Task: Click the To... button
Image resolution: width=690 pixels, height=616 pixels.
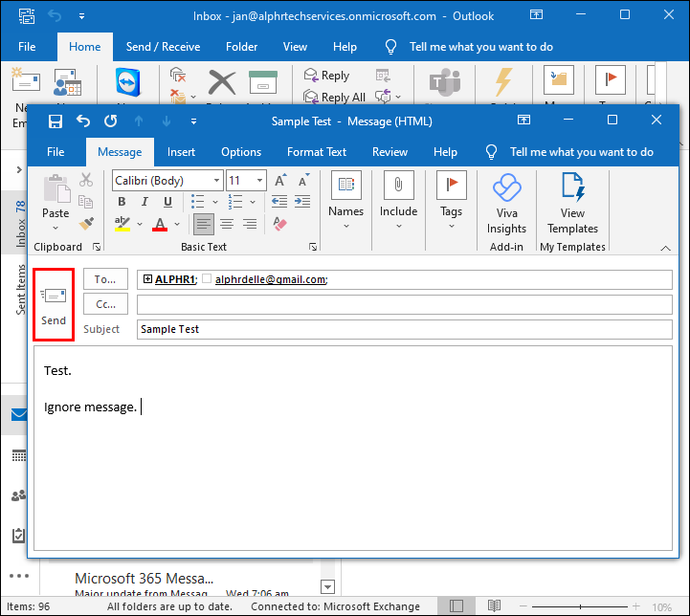Action: click(x=105, y=279)
